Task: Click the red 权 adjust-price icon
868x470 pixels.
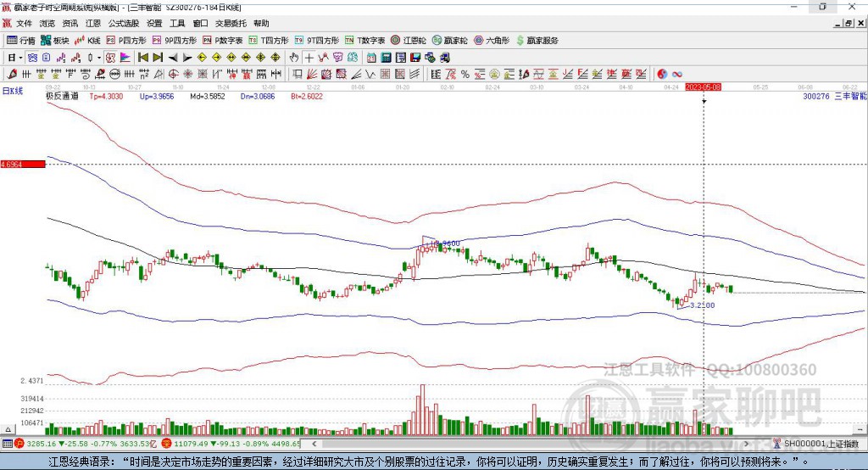Action: point(111,58)
